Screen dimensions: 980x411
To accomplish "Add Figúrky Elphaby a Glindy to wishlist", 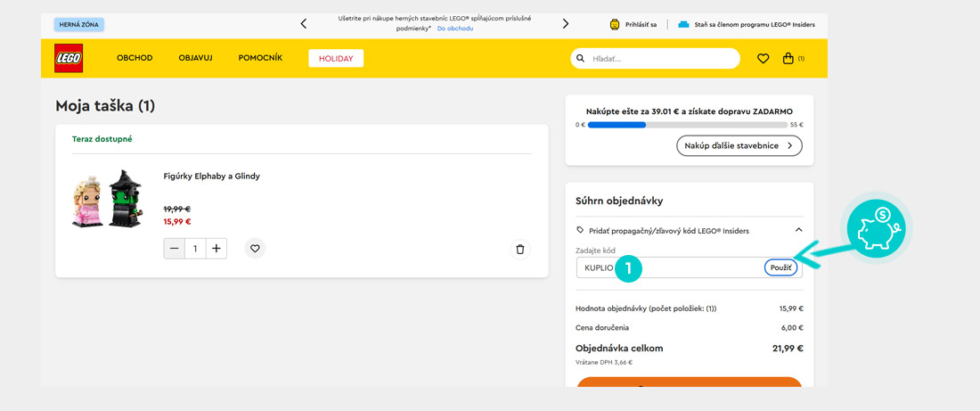I will [255, 249].
